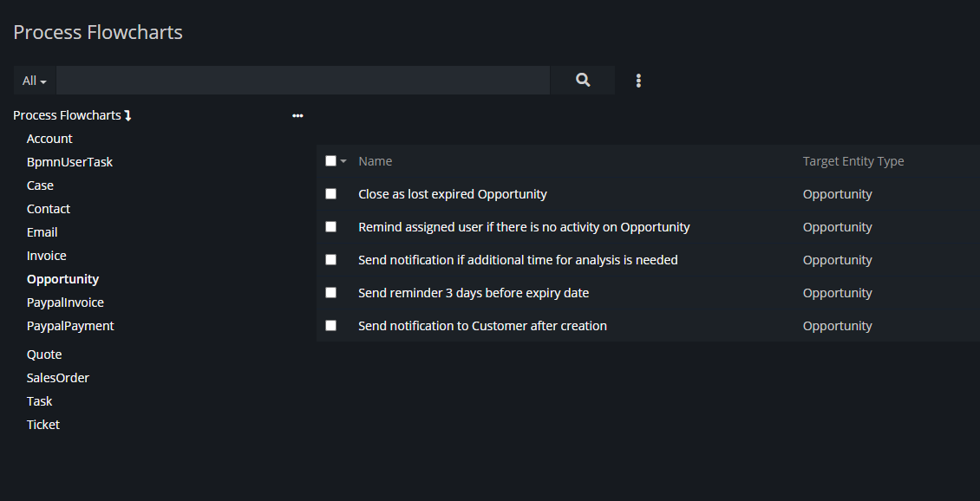This screenshot has width=980, height=501.
Task: Check the Send reminder 3 days row
Action: click(x=330, y=293)
